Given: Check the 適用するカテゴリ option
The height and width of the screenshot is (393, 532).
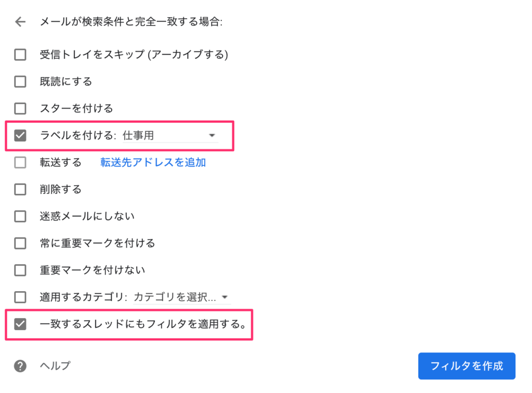Looking at the screenshot, I should (20, 297).
